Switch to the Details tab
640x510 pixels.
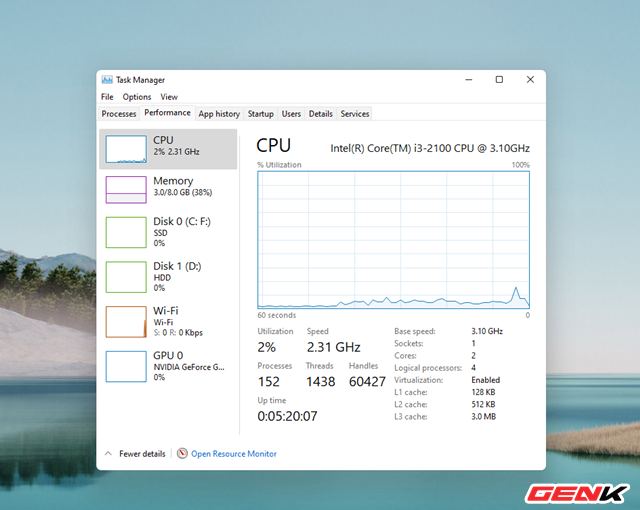point(320,114)
